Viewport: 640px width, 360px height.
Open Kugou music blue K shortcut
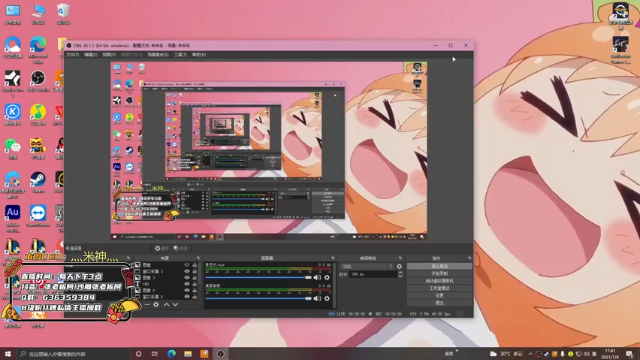[x=12, y=114]
